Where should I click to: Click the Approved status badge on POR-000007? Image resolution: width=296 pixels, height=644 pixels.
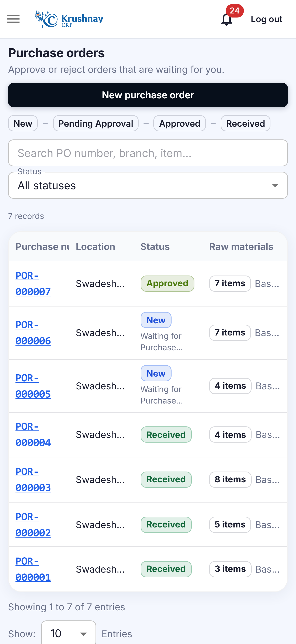(x=168, y=284)
